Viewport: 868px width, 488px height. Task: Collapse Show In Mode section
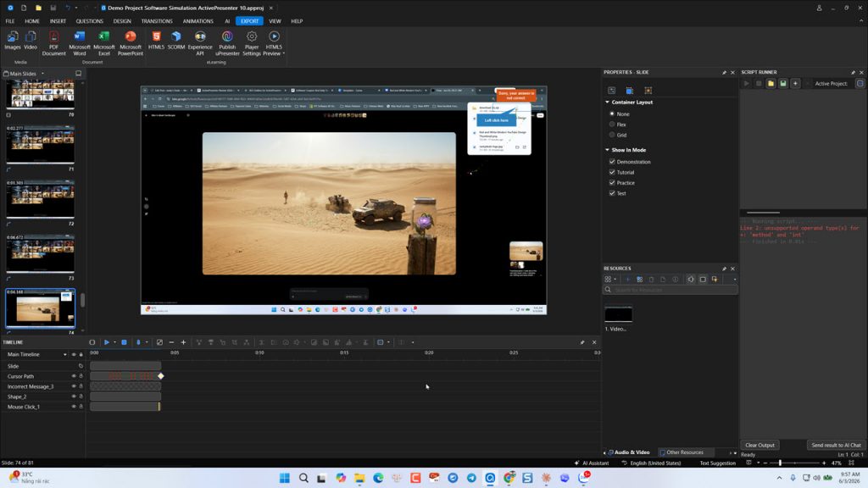click(607, 150)
